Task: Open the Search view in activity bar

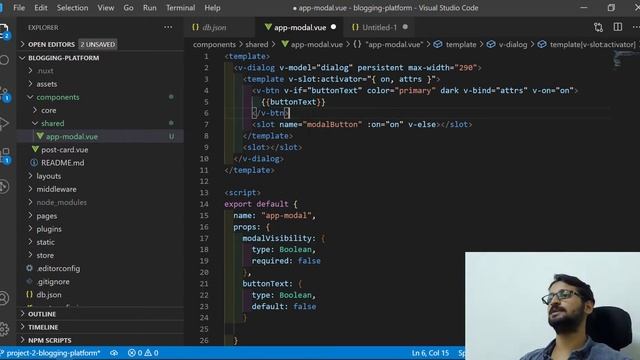Action: [x=4, y=60]
